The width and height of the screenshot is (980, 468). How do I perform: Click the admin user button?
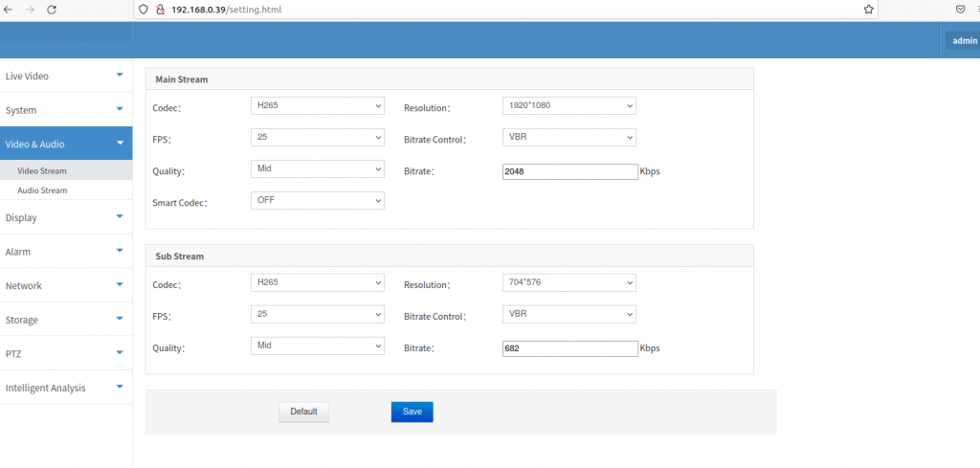(x=964, y=40)
